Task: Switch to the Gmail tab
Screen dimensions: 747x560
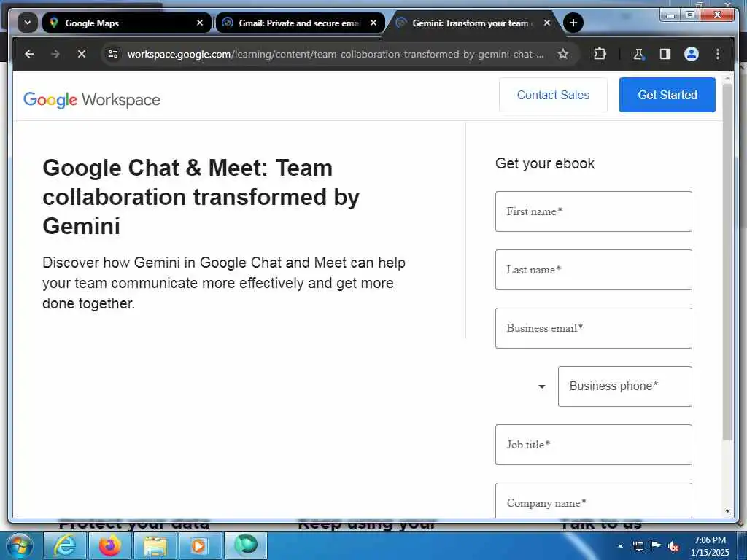Action: (300, 23)
